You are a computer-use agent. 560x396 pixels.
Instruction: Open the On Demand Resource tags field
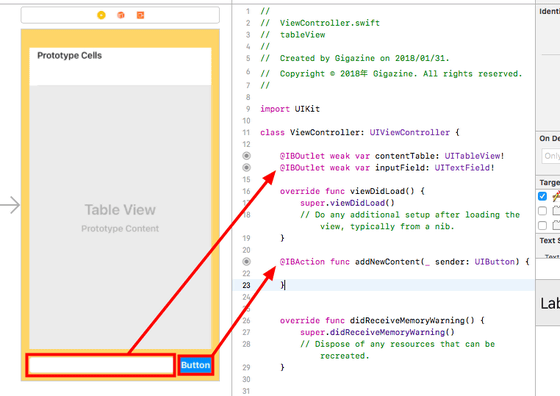coord(551,156)
